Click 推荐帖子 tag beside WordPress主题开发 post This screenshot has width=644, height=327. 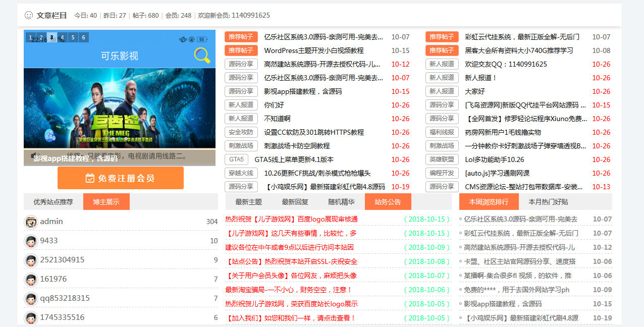241,50
